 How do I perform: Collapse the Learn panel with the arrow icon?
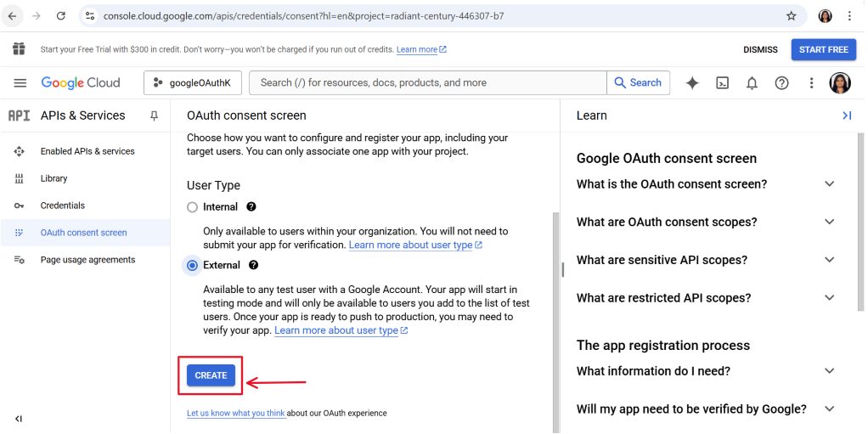pyautogui.click(x=847, y=116)
